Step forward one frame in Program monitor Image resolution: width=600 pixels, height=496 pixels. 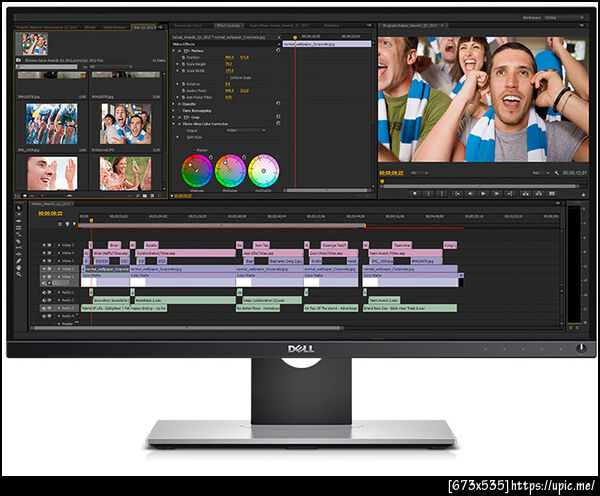pos(496,194)
